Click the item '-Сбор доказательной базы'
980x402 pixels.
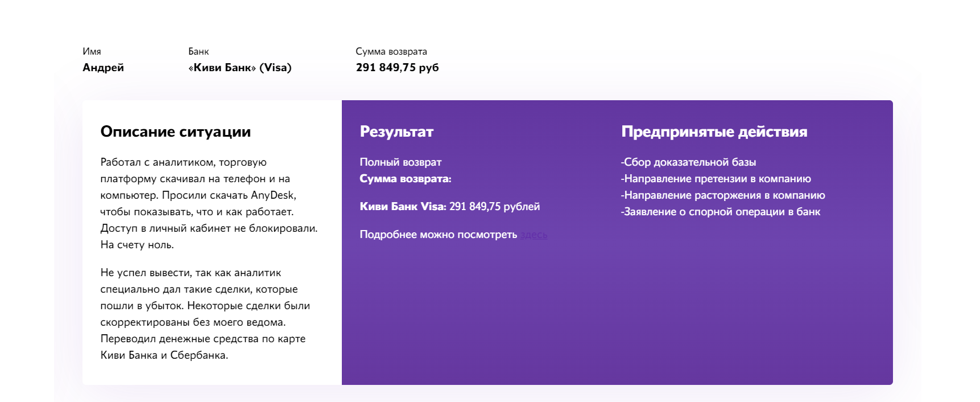[x=688, y=162]
